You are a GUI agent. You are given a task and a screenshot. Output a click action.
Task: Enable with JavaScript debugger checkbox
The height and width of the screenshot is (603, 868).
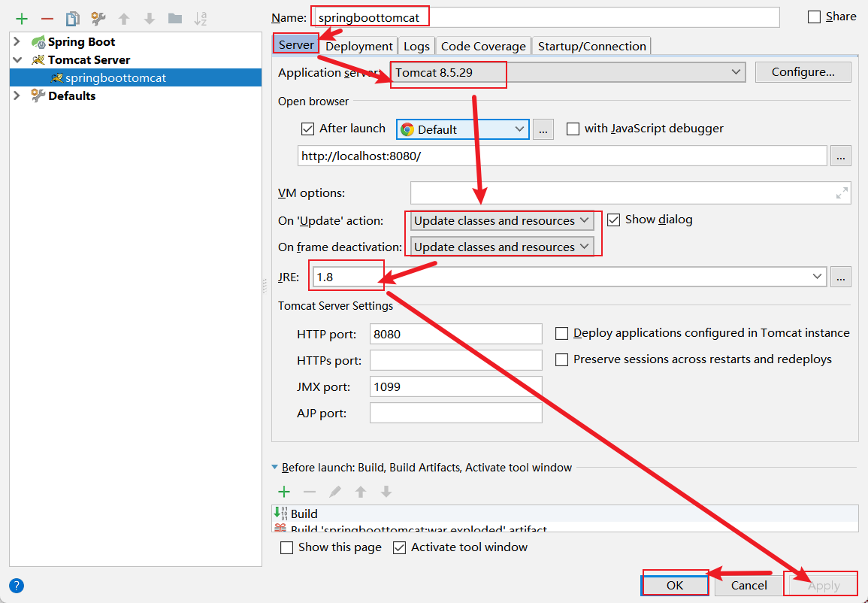pyautogui.click(x=573, y=129)
